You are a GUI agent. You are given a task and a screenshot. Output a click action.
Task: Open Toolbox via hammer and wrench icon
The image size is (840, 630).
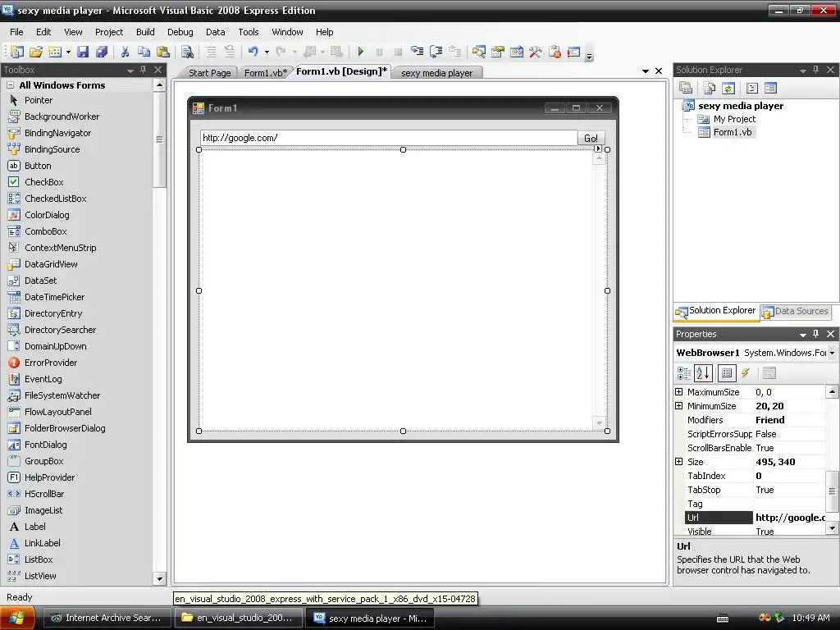pos(535,52)
